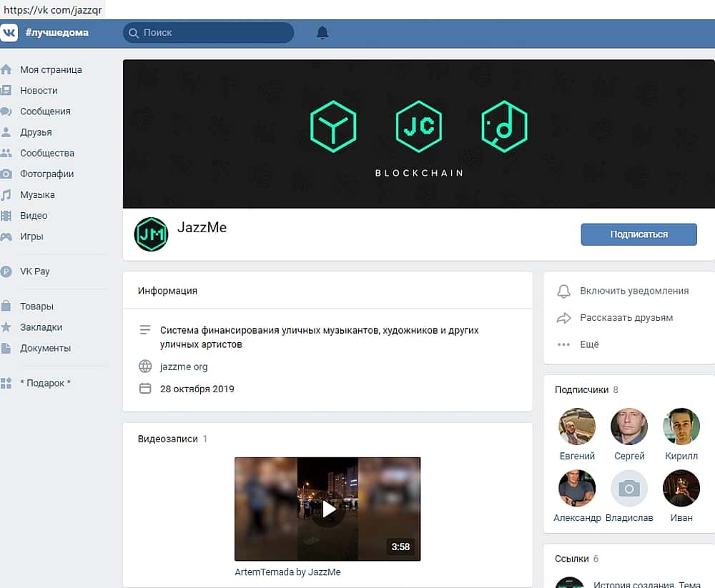Open the jazzme org website link
The image size is (715, 588).
coord(184,367)
